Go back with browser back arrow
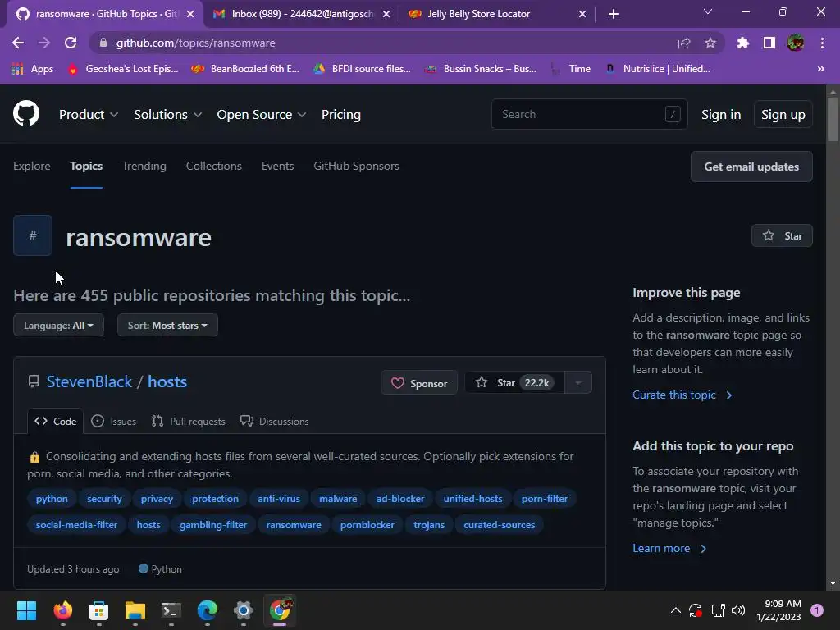 pos(18,43)
